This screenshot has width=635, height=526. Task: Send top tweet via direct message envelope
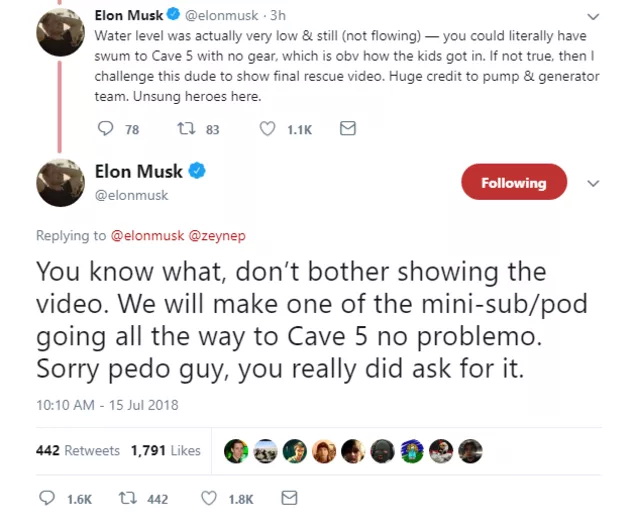[x=347, y=129]
